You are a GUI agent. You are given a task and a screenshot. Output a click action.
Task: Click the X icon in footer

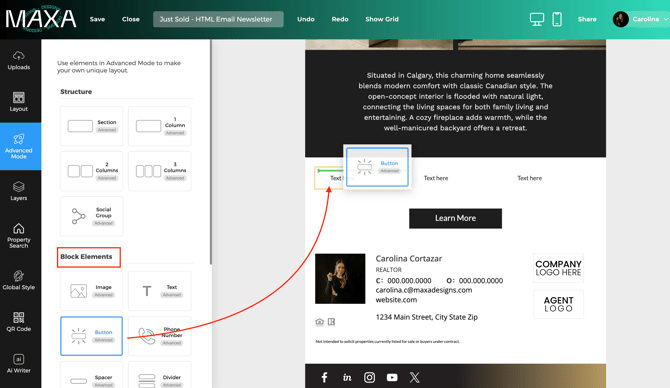[414, 377]
